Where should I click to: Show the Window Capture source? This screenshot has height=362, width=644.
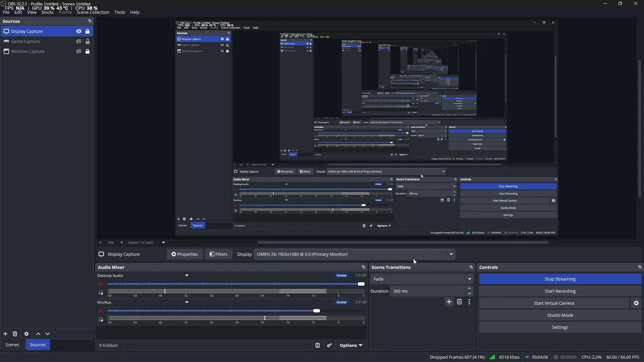pyautogui.click(x=78, y=51)
